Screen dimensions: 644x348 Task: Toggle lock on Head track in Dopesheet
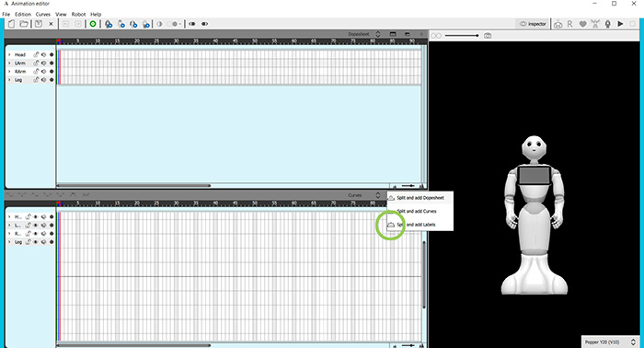tap(36, 54)
